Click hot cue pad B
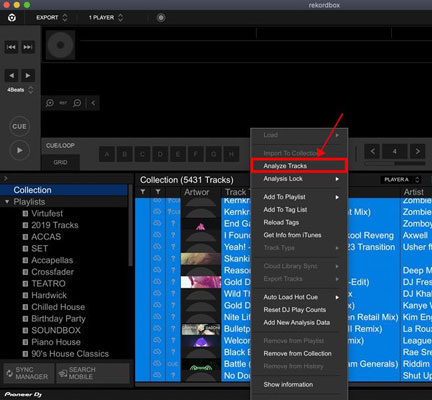This screenshot has width=432, height=400. [x=125, y=154]
